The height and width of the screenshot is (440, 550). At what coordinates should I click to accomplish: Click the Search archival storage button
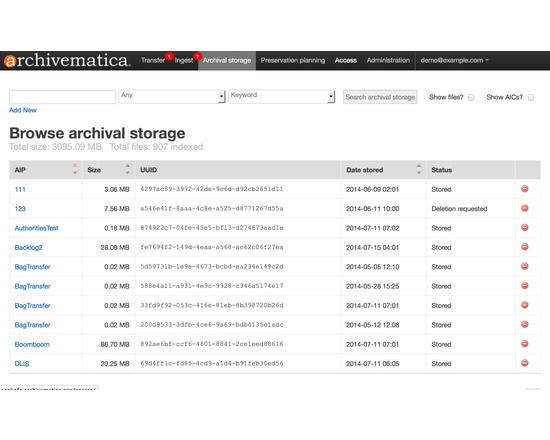click(380, 97)
